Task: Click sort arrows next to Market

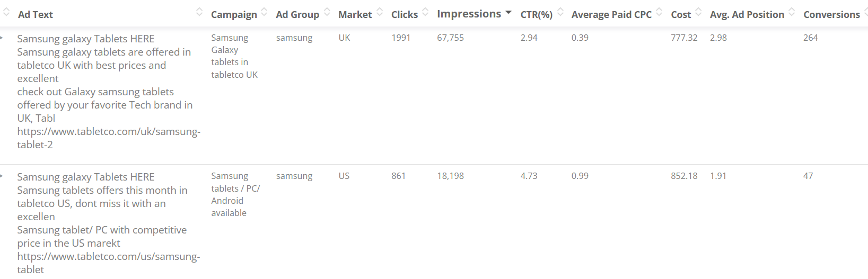Action: [380, 12]
